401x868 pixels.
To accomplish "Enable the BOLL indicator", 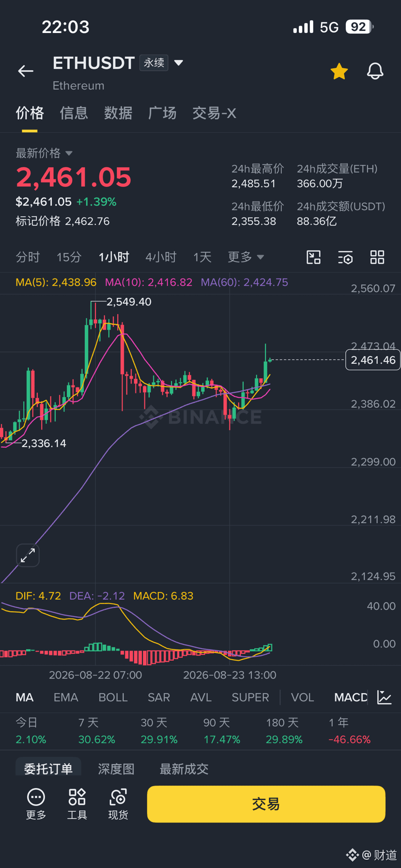I will [x=113, y=697].
